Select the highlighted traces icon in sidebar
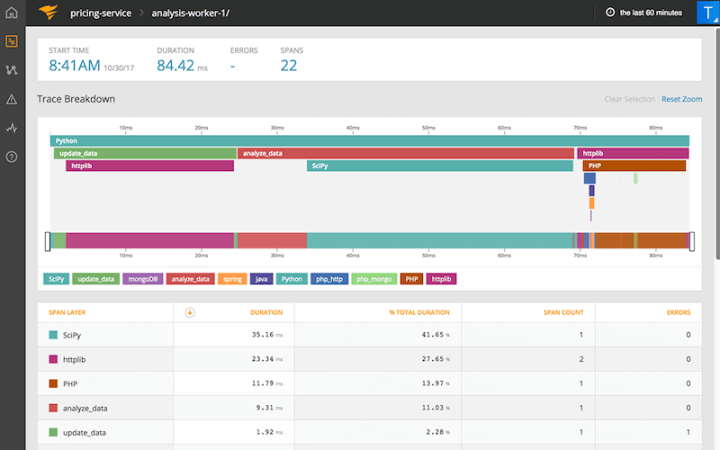The height and width of the screenshot is (450, 720). pos(11,41)
